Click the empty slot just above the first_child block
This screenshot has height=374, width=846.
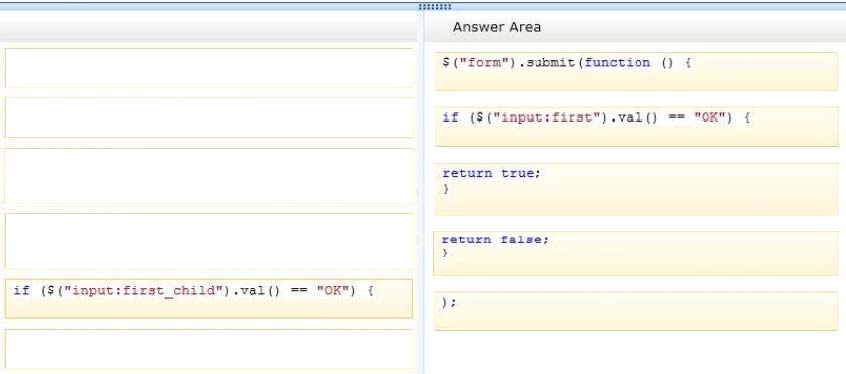(x=209, y=241)
